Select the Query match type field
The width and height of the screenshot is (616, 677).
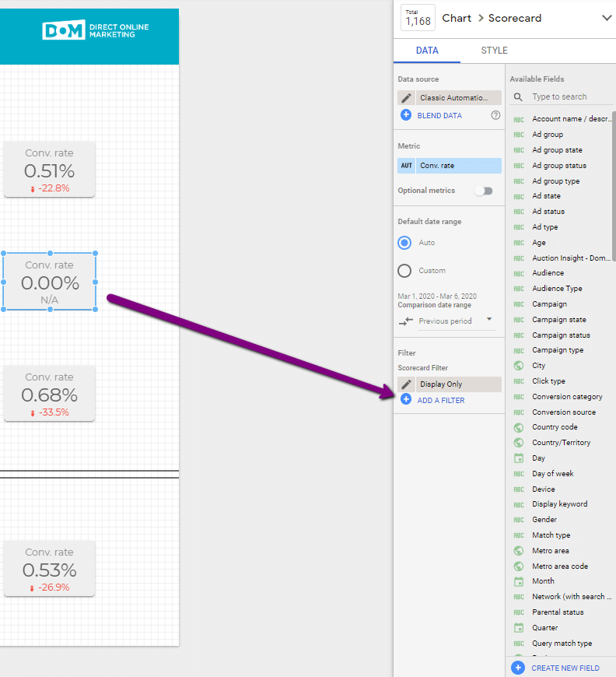pos(562,644)
